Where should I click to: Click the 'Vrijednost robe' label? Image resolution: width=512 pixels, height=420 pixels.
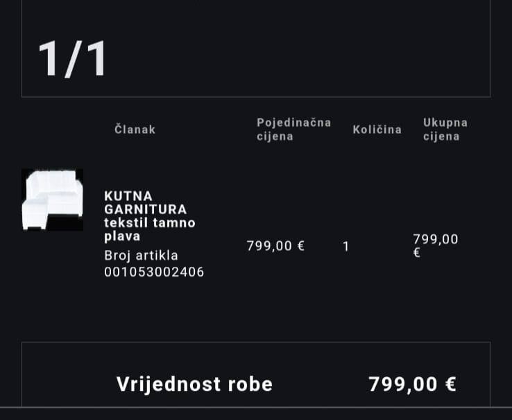click(x=194, y=384)
